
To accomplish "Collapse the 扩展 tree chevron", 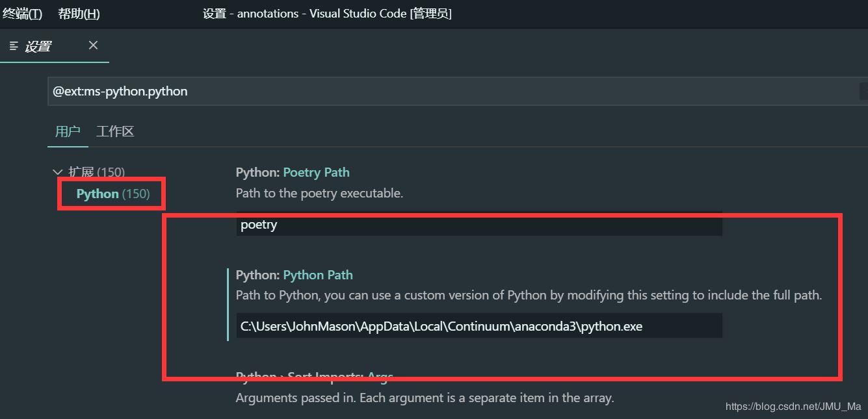I will [x=57, y=172].
